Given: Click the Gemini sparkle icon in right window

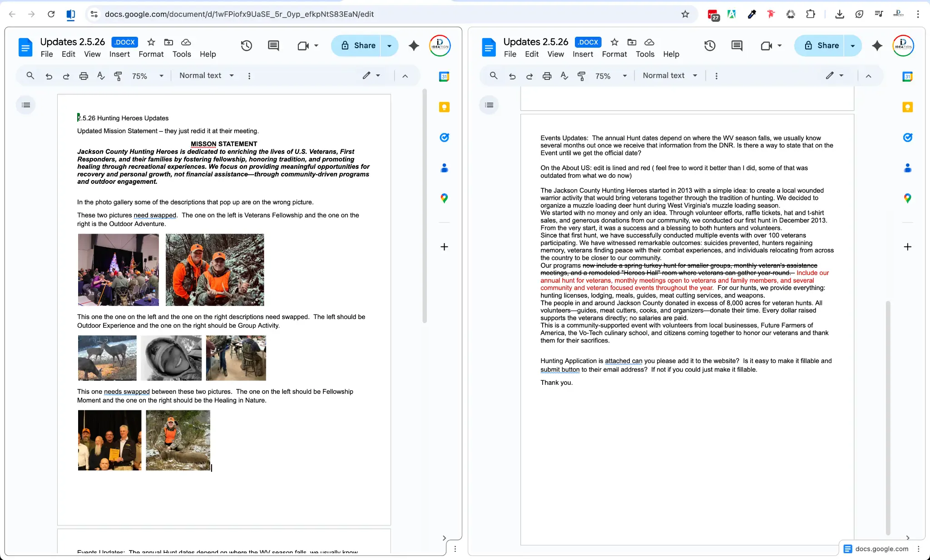Looking at the screenshot, I should tap(877, 45).
